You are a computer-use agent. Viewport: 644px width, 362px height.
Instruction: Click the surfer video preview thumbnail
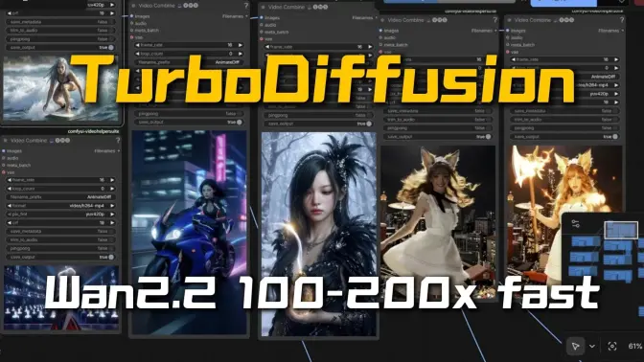[60, 89]
